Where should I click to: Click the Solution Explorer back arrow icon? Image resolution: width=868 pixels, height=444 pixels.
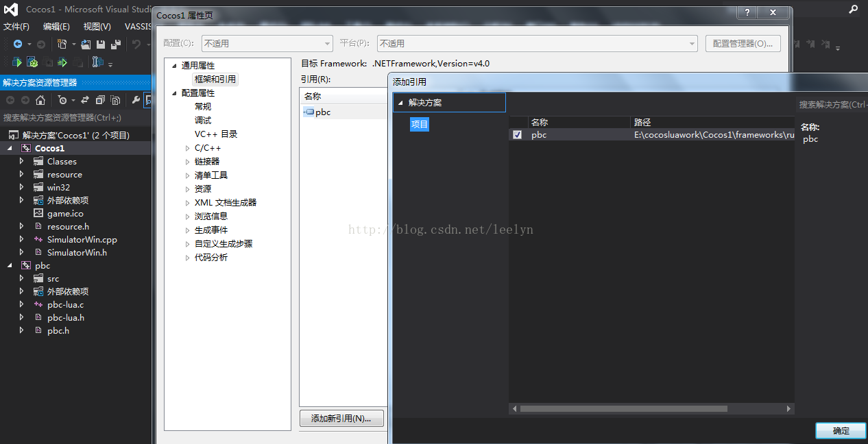[10, 100]
